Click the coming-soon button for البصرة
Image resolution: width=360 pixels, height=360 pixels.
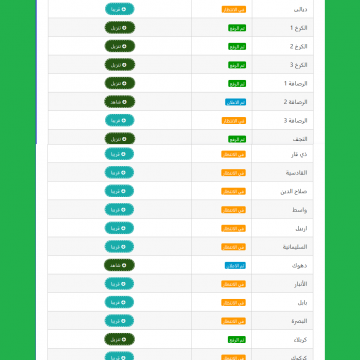(119, 321)
